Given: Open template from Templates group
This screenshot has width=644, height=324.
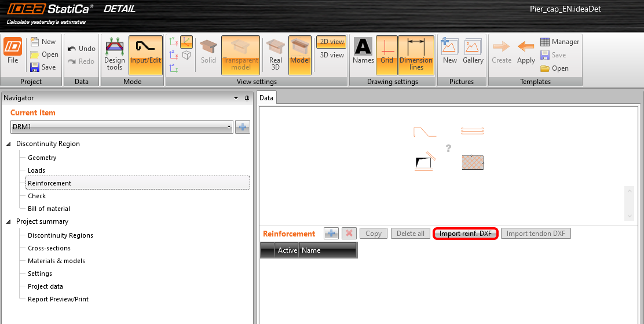Looking at the screenshot, I should click(554, 68).
